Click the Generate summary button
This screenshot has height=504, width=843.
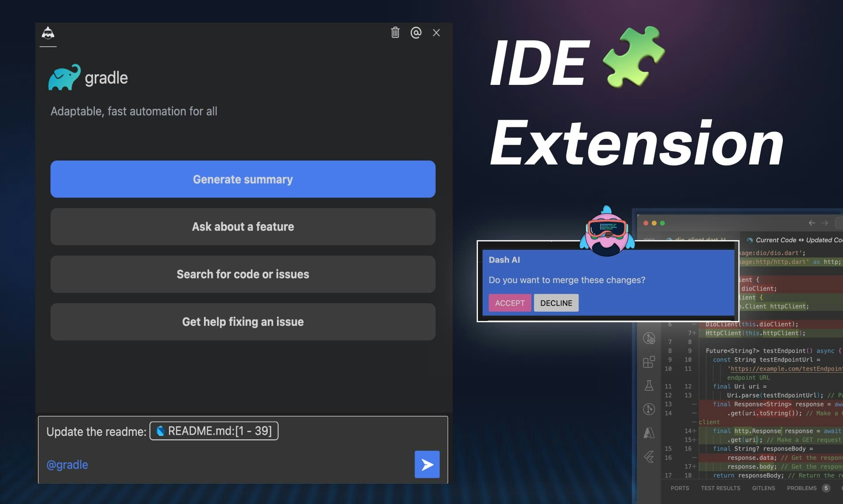[x=243, y=179]
